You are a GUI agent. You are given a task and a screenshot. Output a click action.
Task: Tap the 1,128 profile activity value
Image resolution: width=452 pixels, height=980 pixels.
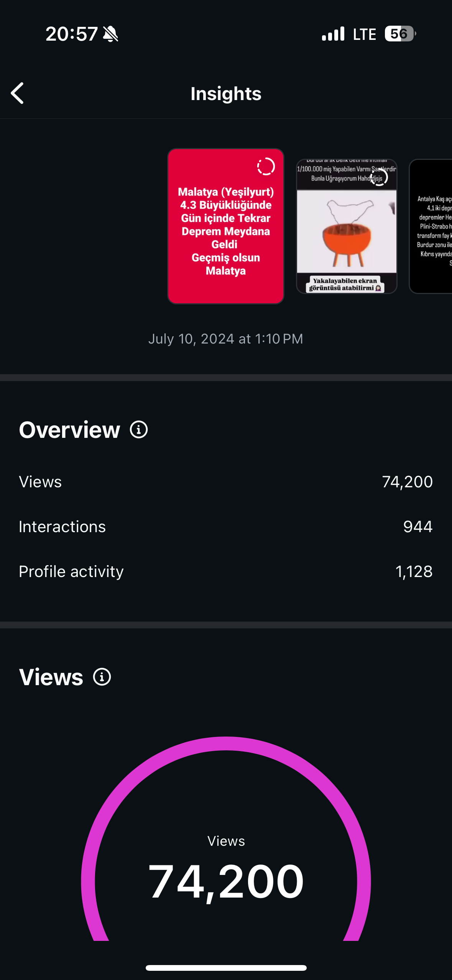click(x=414, y=572)
